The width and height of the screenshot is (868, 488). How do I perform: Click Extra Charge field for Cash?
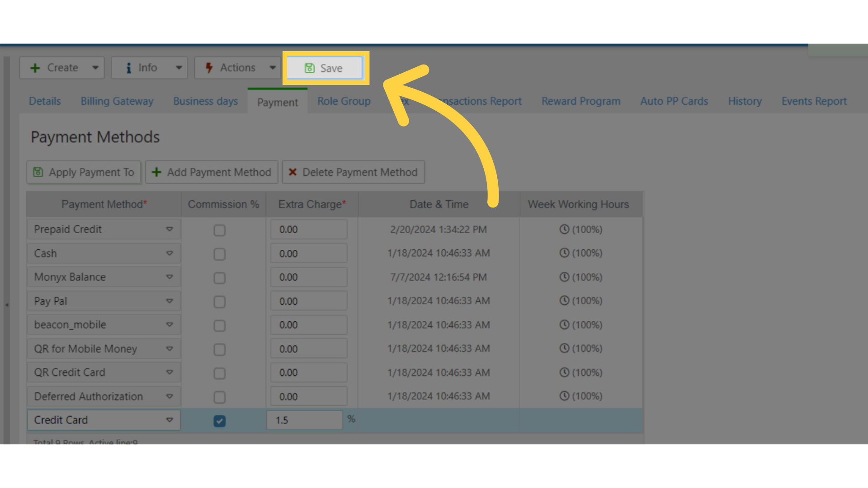pyautogui.click(x=309, y=253)
